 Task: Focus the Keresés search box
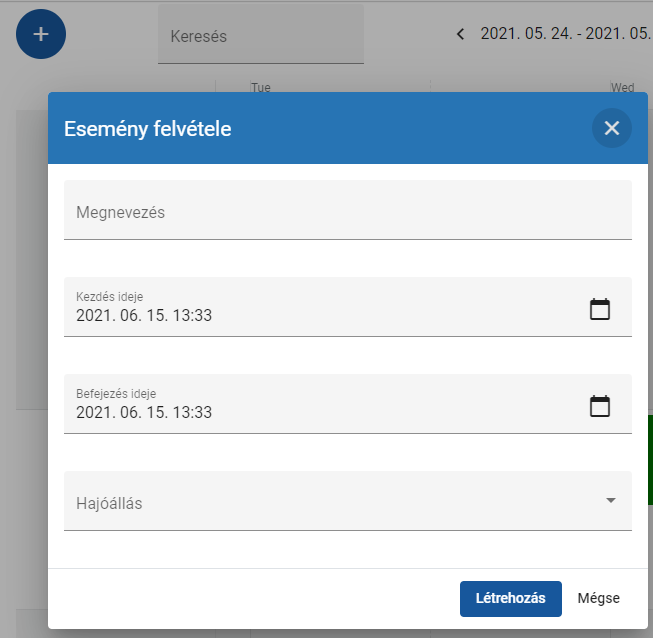click(260, 37)
